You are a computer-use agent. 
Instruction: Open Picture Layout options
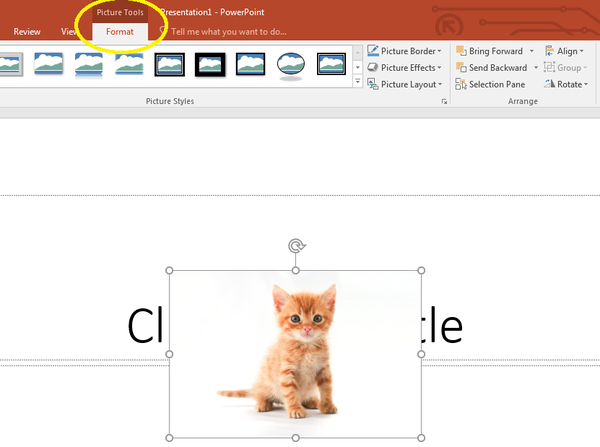[405, 84]
